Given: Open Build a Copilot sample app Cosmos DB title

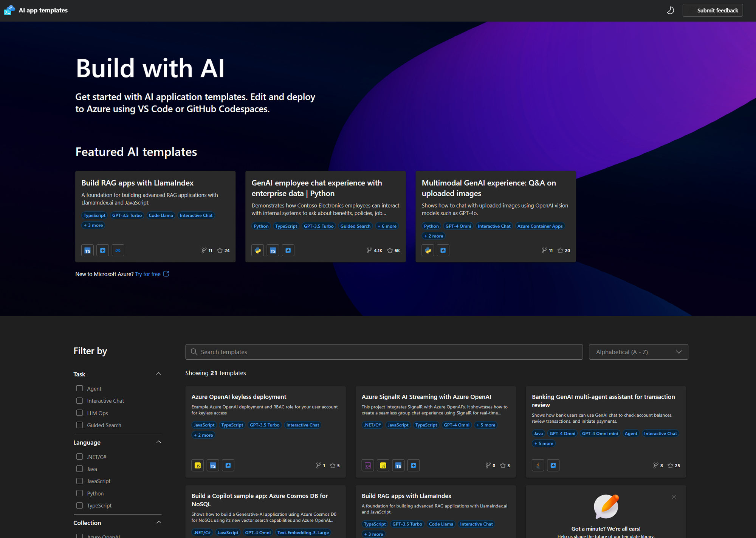Looking at the screenshot, I should [x=260, y=500].
